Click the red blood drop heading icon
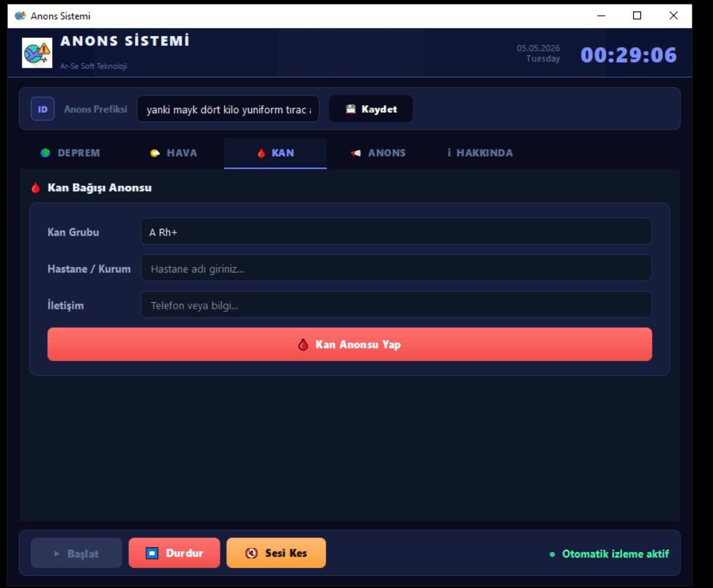 coord(36,188)
